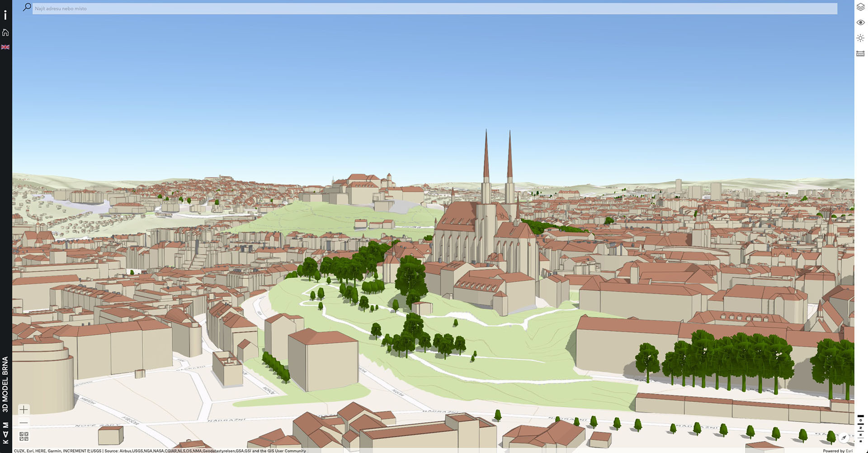Toggle the eye visibility tool
This screenshot has height=453, width=868.
(860, 23)
